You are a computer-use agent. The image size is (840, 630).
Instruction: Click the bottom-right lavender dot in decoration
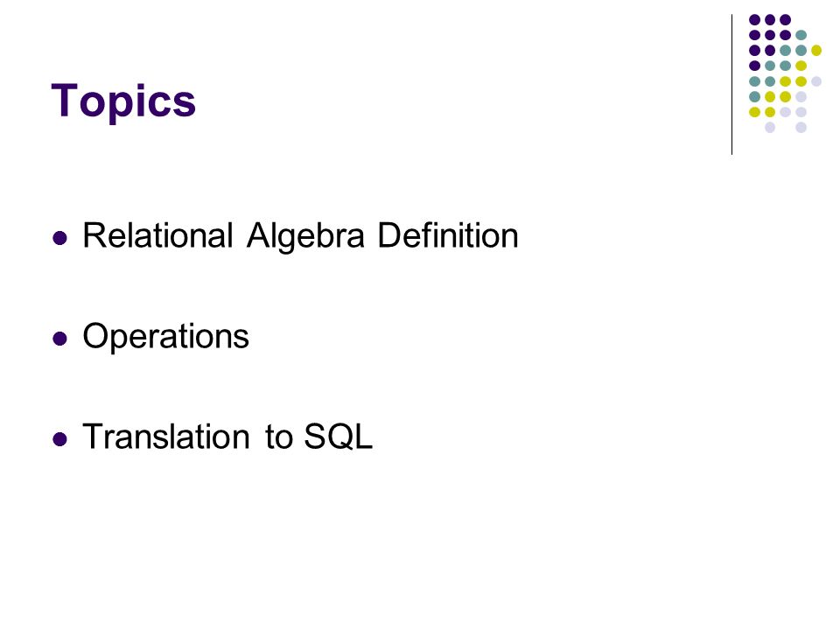point(801,128)
